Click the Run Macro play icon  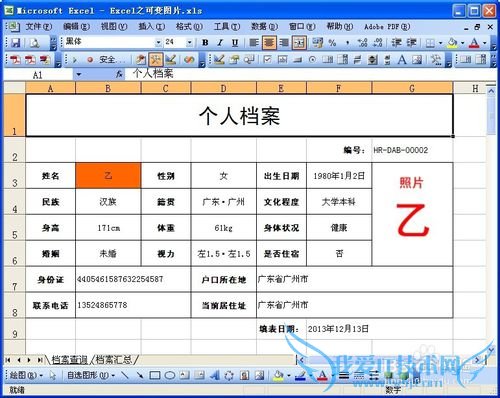point(75,60)
